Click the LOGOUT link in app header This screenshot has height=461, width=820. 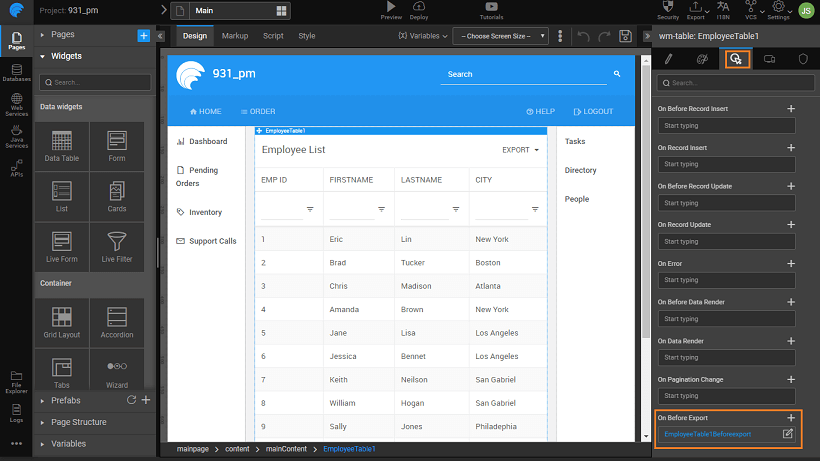coord(593,111)
